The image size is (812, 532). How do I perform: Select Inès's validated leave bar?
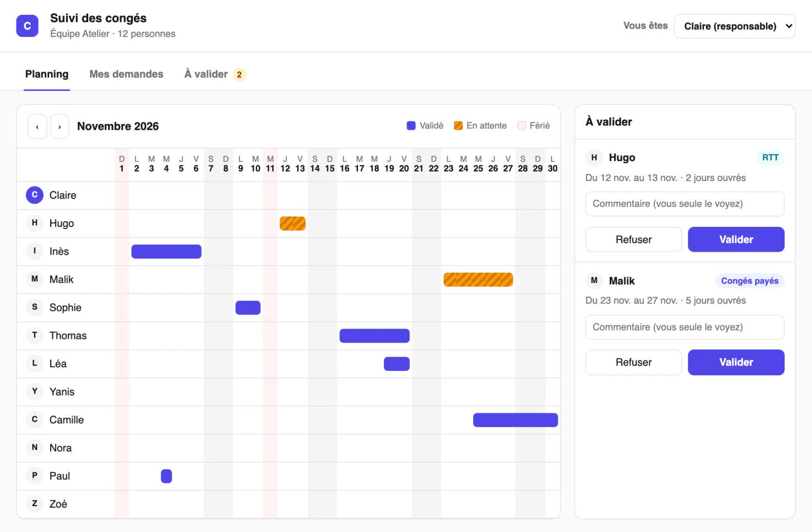coord(166,252)
